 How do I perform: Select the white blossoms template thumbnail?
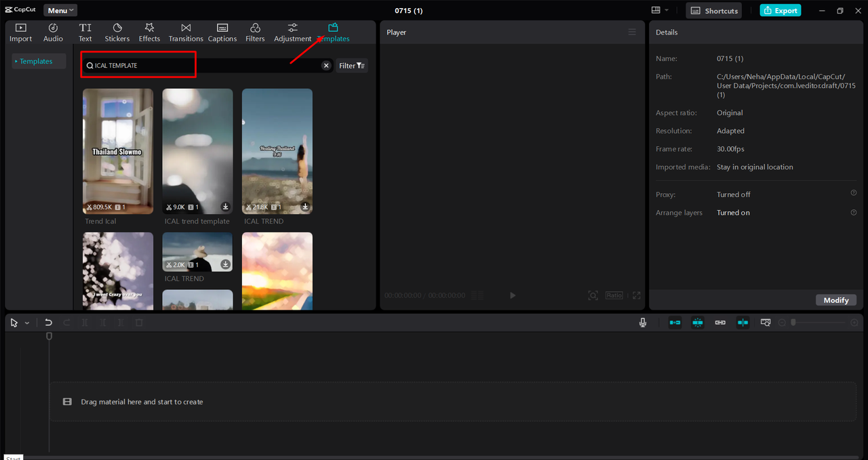point(118,271)
